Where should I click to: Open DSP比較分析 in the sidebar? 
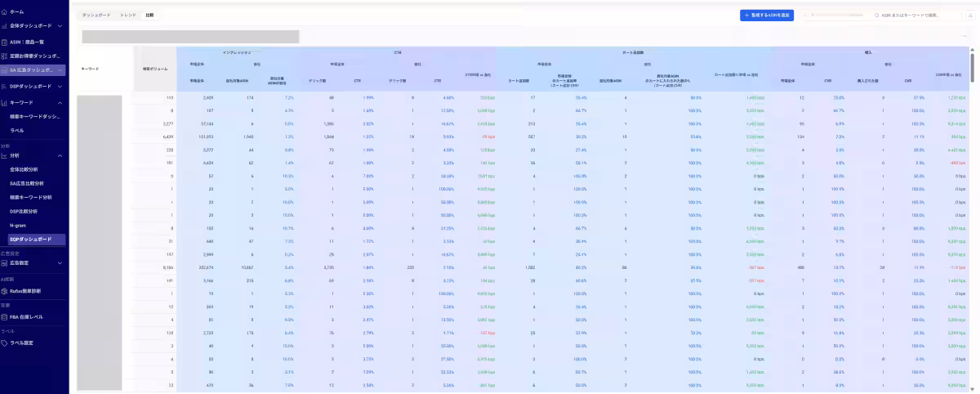pyautogui.click(x=23, y=211)
